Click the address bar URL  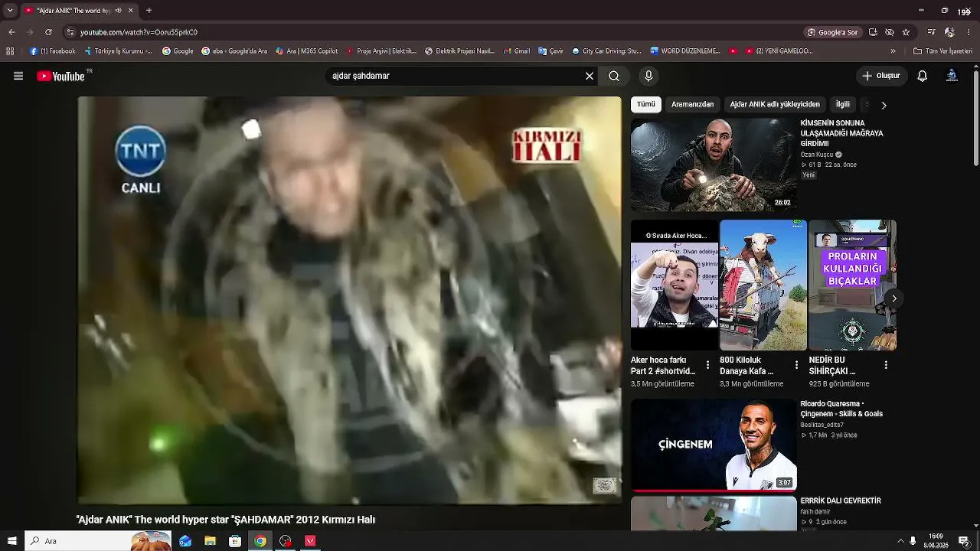pos(139,32)
